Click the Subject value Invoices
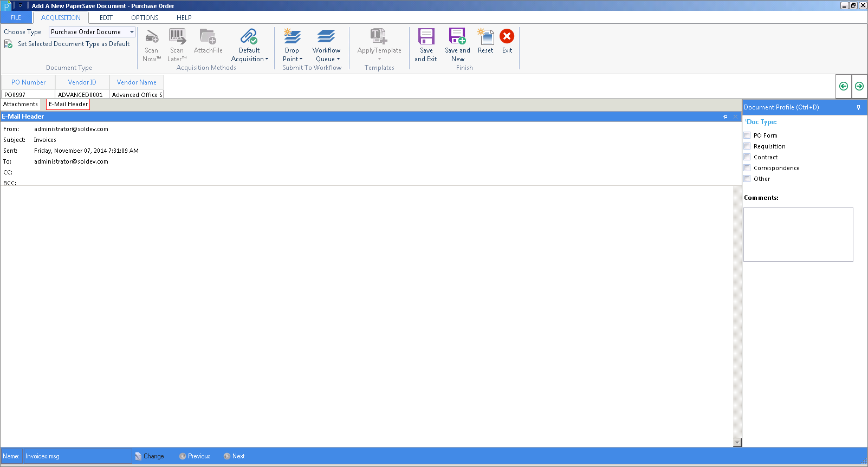The width and height of the screenshot is (868, 467). 45,140
